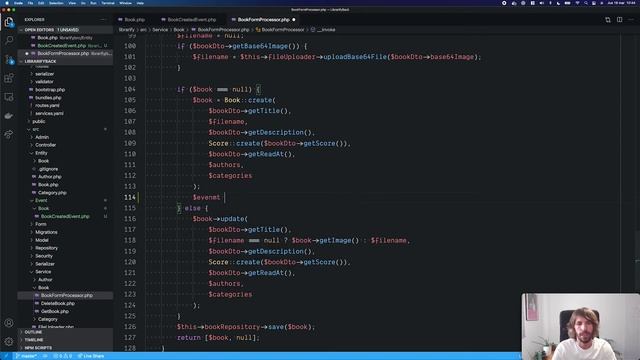Open Category.php in the Entity folder

coord(52,193)
